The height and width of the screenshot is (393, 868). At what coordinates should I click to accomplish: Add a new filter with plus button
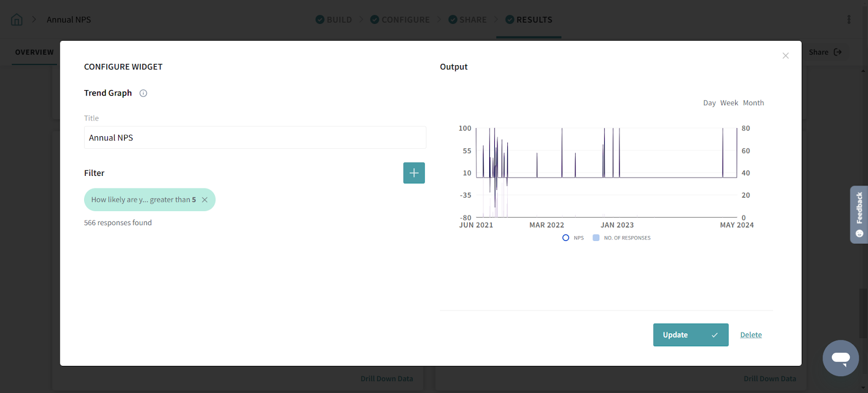tap(413, 173)
